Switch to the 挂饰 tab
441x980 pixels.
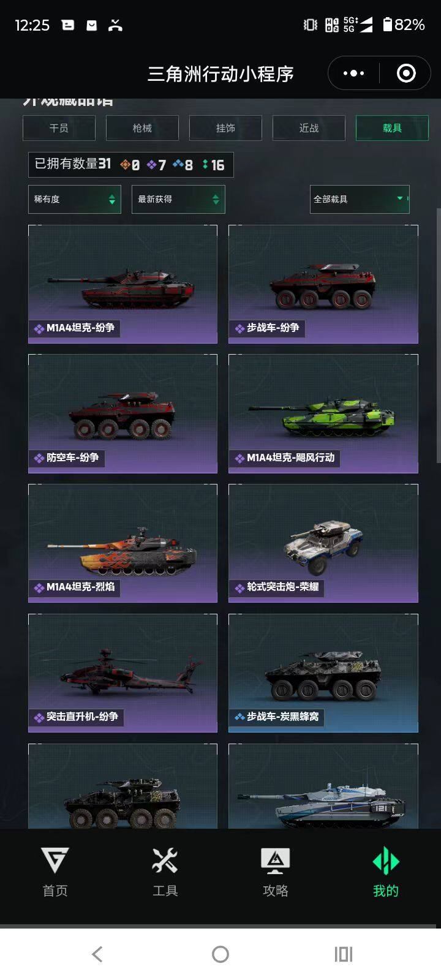pyautogui.click(x=225, y=128)
